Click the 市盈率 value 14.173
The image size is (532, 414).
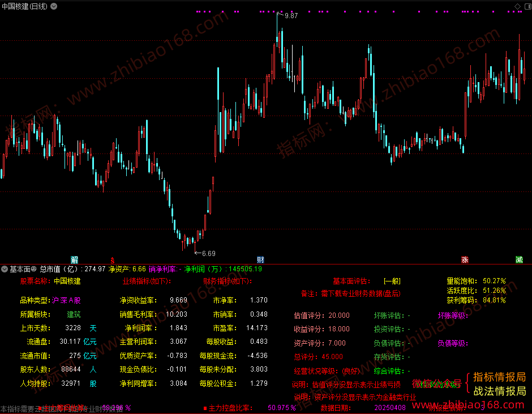(x=257, y=328)
